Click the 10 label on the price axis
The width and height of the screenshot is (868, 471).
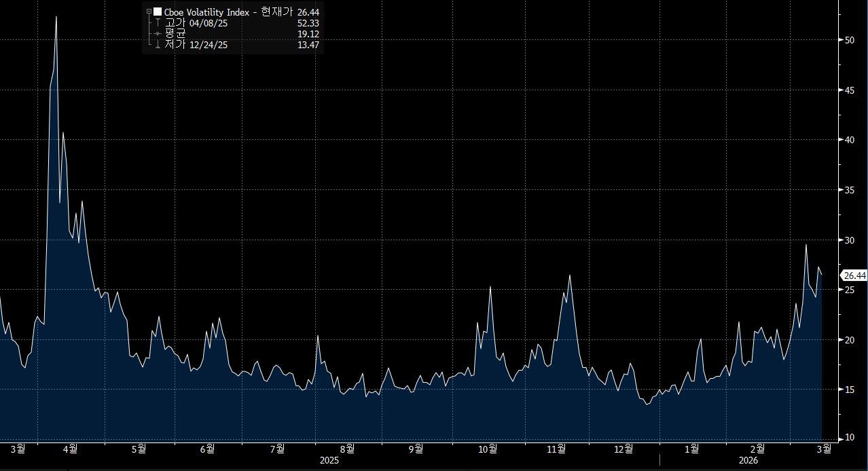(x=850, y=439)
